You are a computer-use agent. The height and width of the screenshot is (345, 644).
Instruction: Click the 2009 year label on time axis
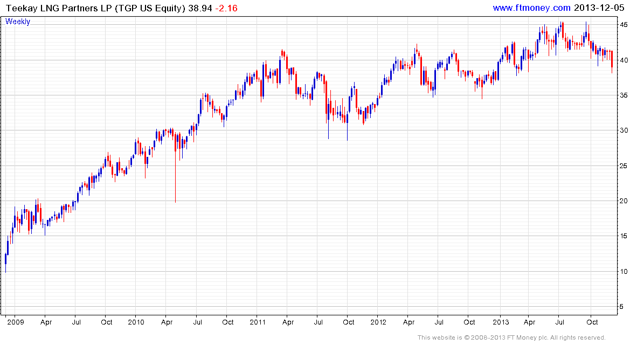16,322
